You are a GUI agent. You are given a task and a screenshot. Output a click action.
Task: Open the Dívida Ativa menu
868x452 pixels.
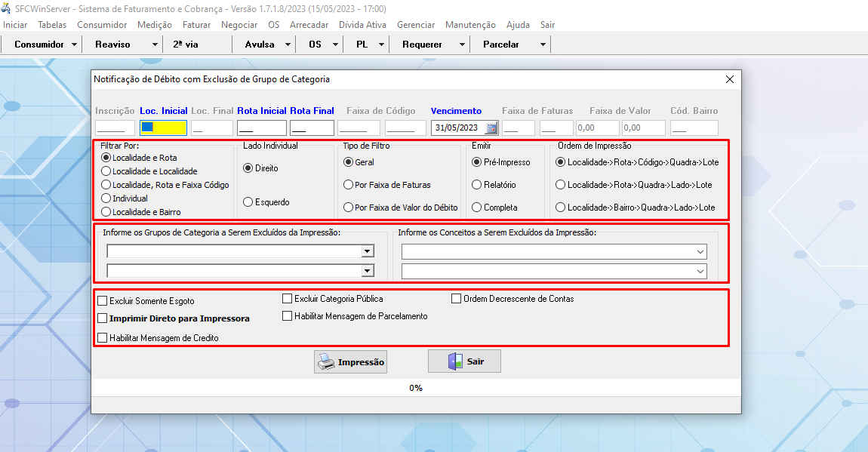click(x=362, y=25)
